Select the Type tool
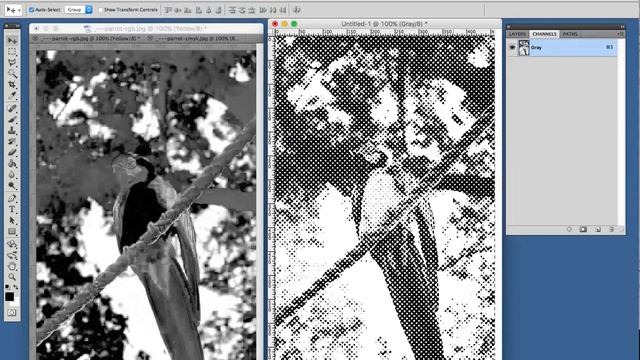Screen dimensions: 640x360 12,210
